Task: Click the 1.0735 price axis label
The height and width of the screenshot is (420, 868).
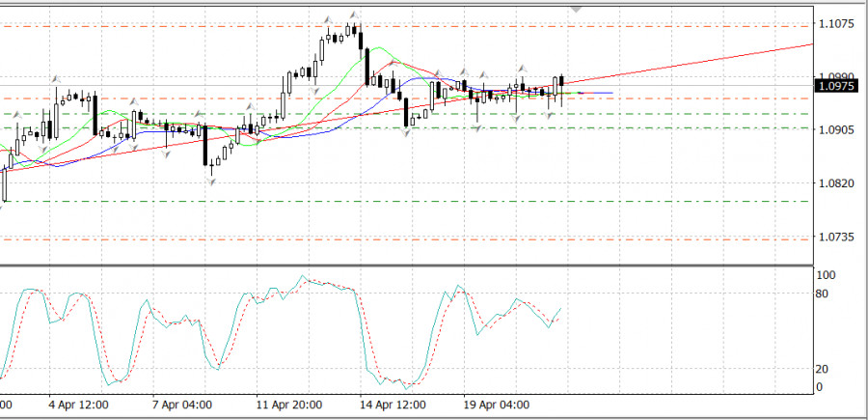Action: [x=835, y=237]
